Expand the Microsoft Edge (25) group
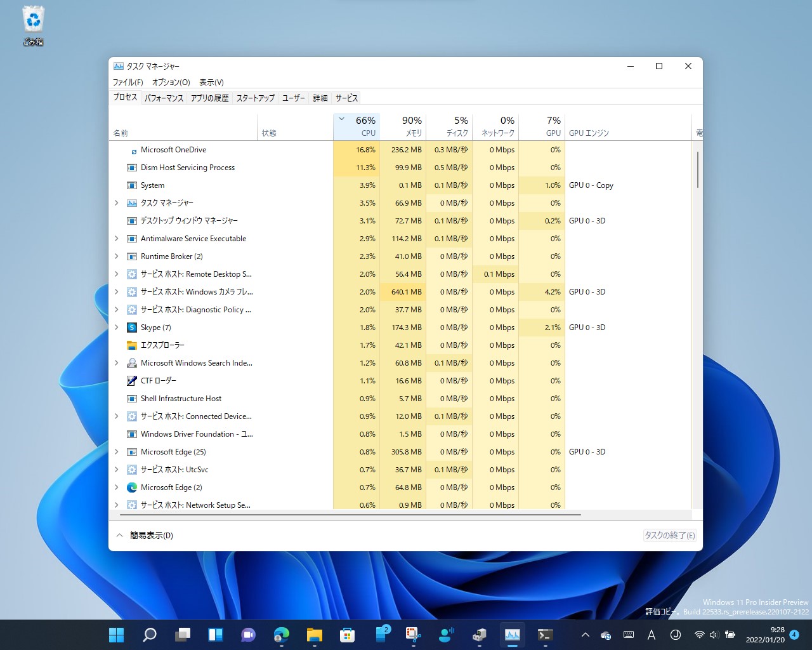Image resolution: width=812 pixels, height=650 pixels. pos(116,451)
